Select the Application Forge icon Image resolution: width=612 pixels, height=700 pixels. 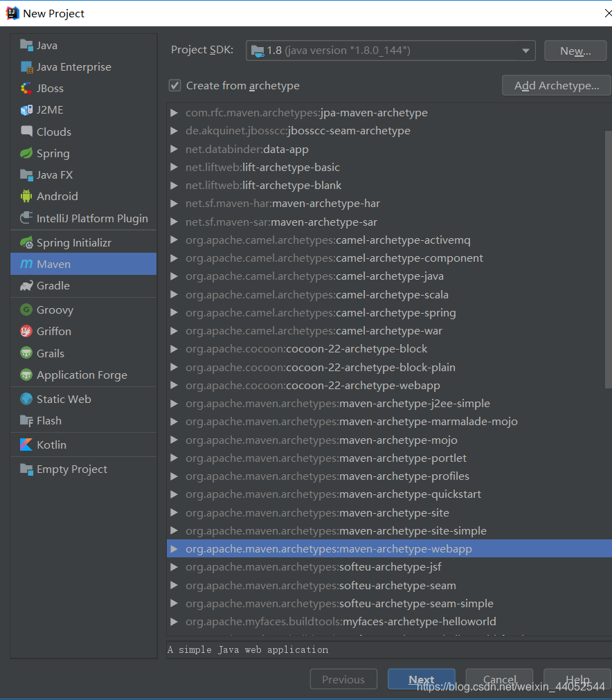[x=26, y=375]
